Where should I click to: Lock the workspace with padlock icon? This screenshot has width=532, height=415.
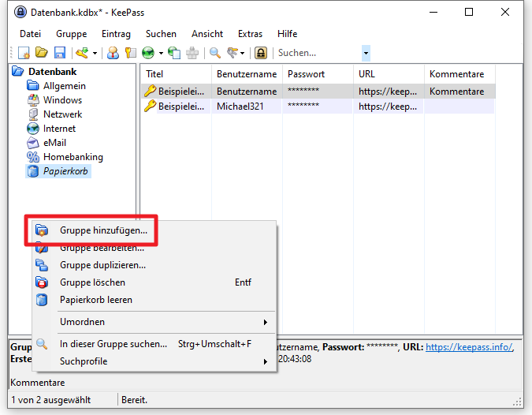tap(261, 53)
